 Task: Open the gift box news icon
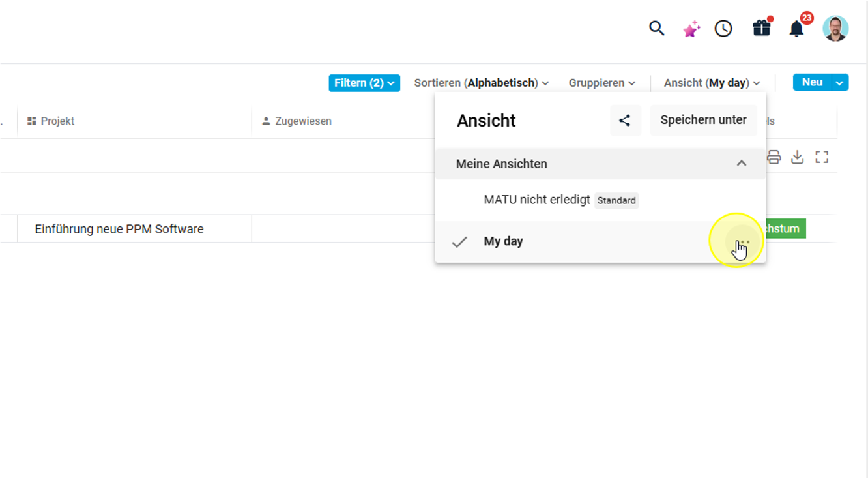pyautogui.click(x=761, y=29)
